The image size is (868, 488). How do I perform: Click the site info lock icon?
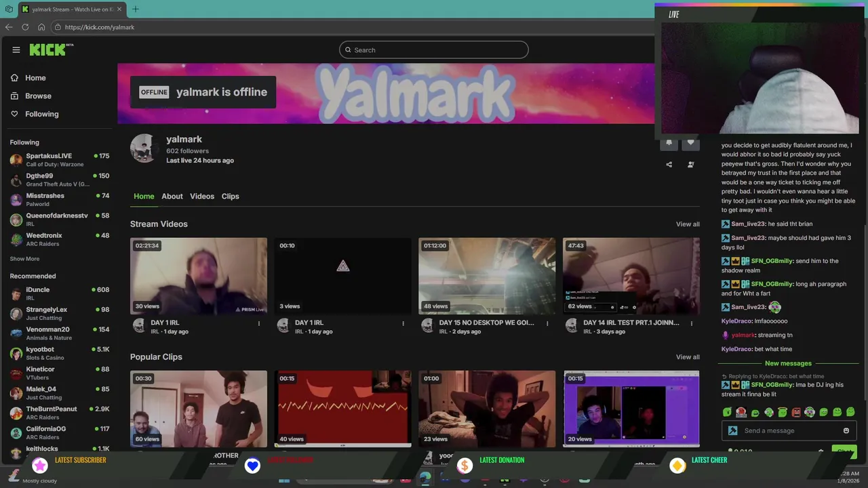58,27
